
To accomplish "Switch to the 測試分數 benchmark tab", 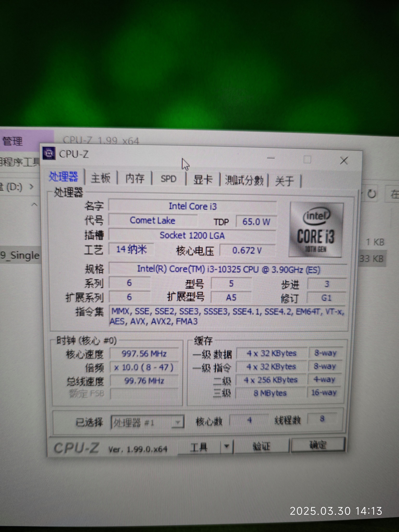I will (244, 180).
